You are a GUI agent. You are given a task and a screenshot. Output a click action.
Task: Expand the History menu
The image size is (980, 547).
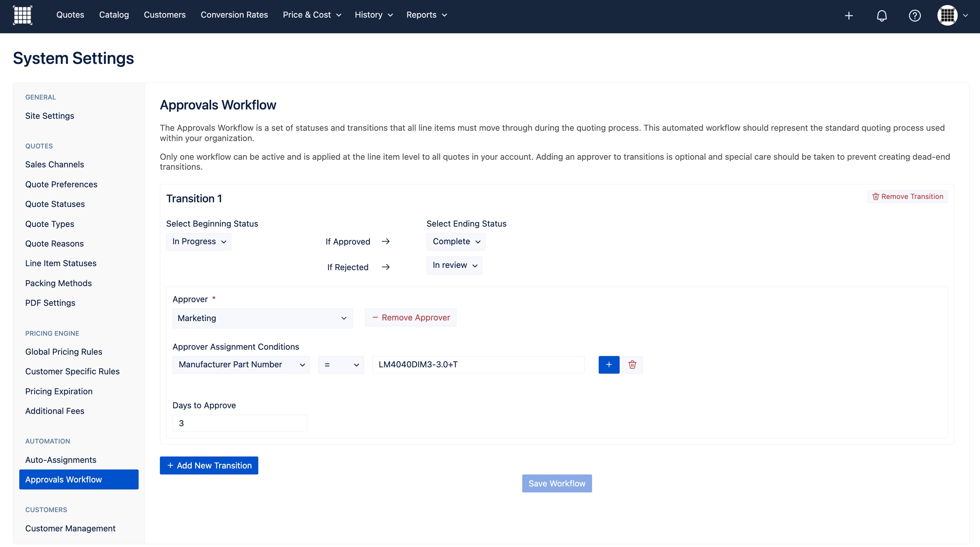point(374,15)
